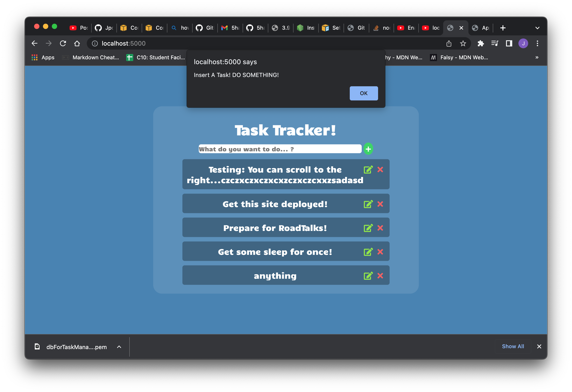572x392 pixels.
Task: Expand the tab search chevron
Action: click(x=537, y=28)
